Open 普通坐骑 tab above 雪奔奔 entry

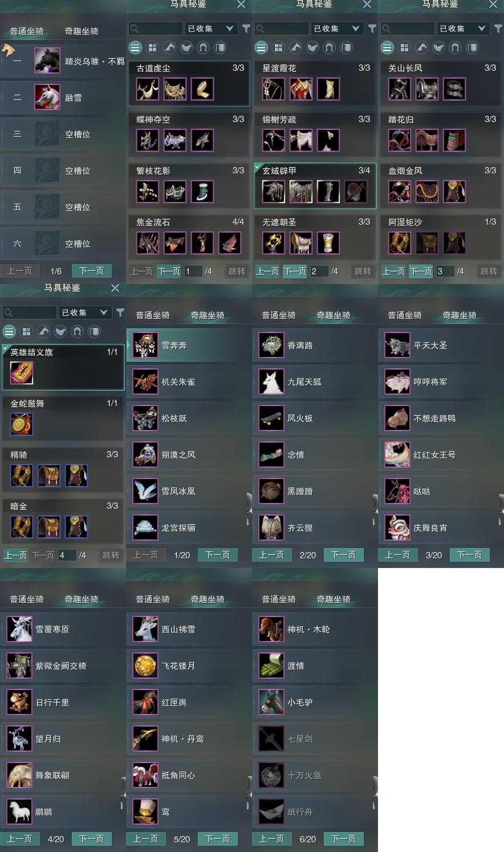(x=153, y=315)
